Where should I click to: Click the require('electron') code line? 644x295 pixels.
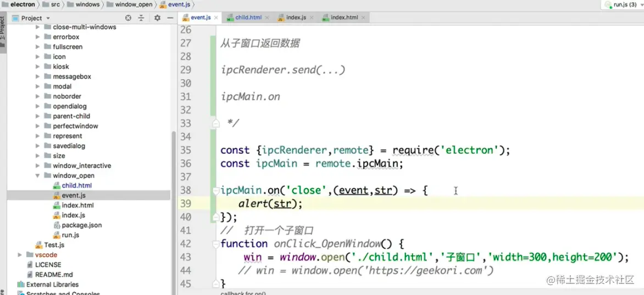click(x=365, y=150)
